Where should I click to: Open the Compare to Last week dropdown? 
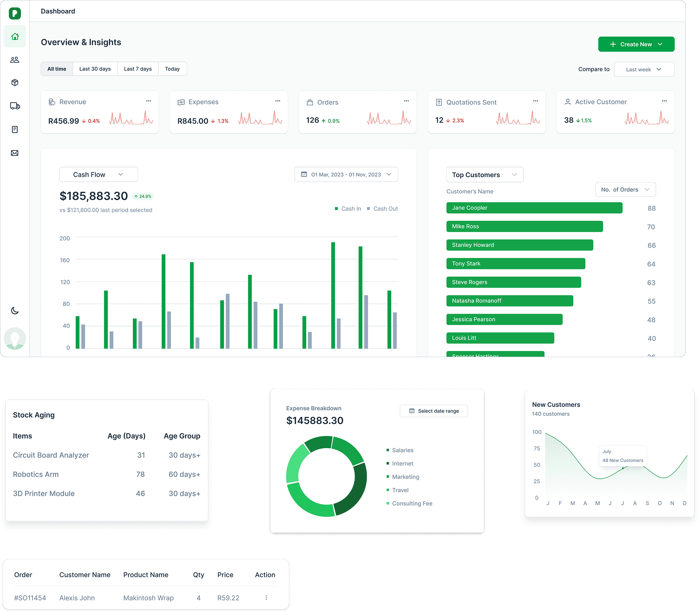tap(644, 69)
